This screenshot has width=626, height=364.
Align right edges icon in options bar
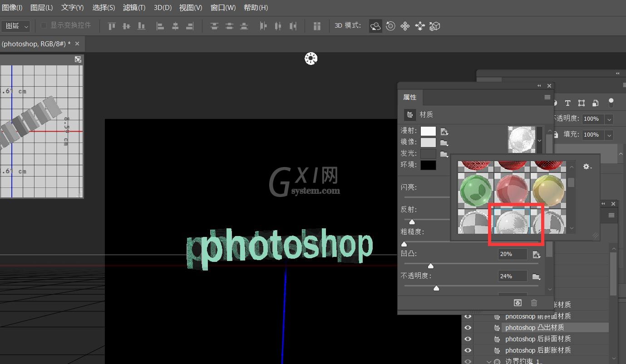(x=190, y=26)
